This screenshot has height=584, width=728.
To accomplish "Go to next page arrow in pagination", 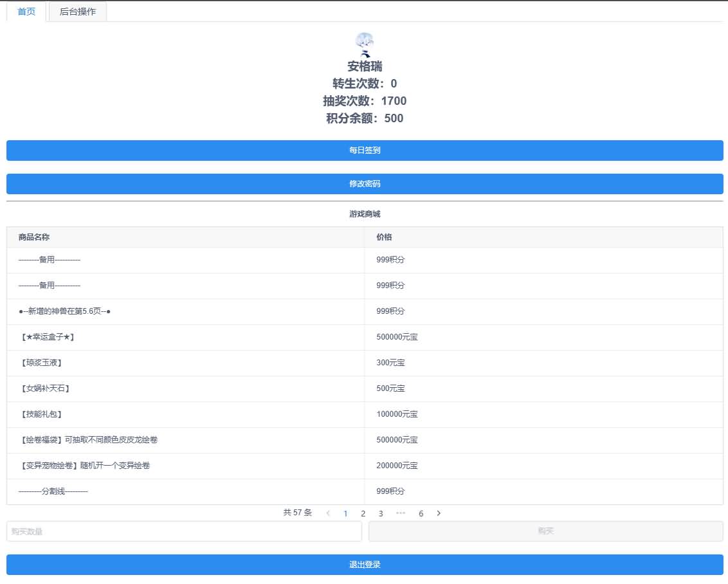I will 439,513.
